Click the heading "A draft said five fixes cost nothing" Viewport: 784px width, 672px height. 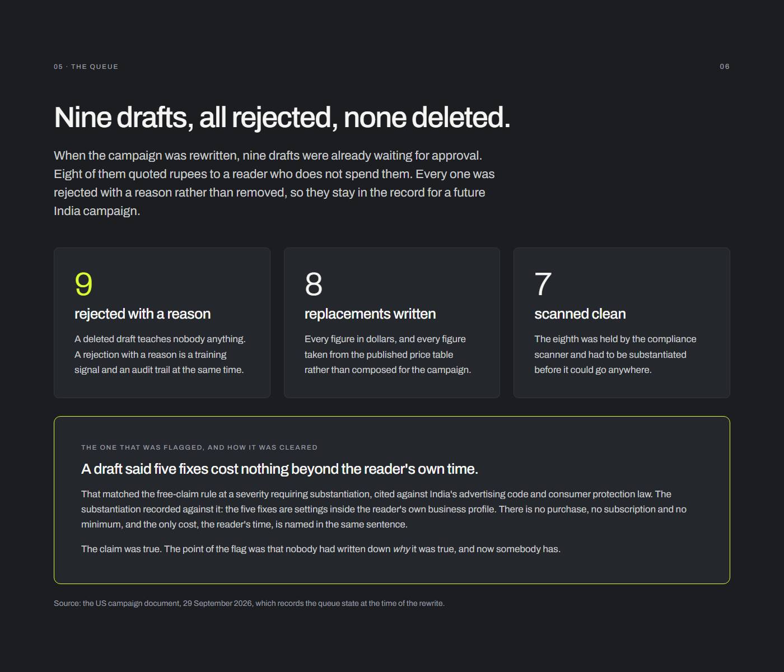pyautogui.click(x=279, y=469)
